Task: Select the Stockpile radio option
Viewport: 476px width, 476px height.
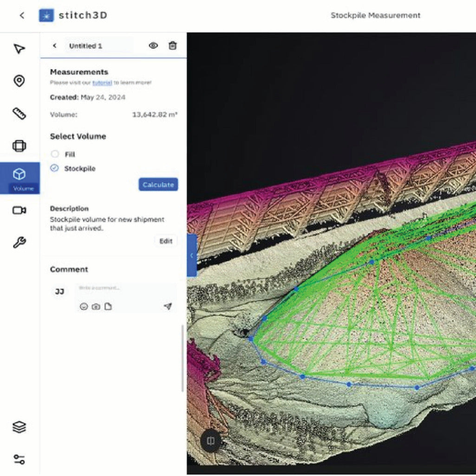Action: coord(55,168)
